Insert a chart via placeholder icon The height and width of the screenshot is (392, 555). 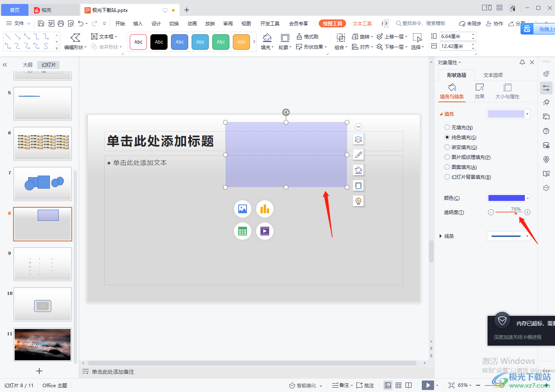[265, 209]
